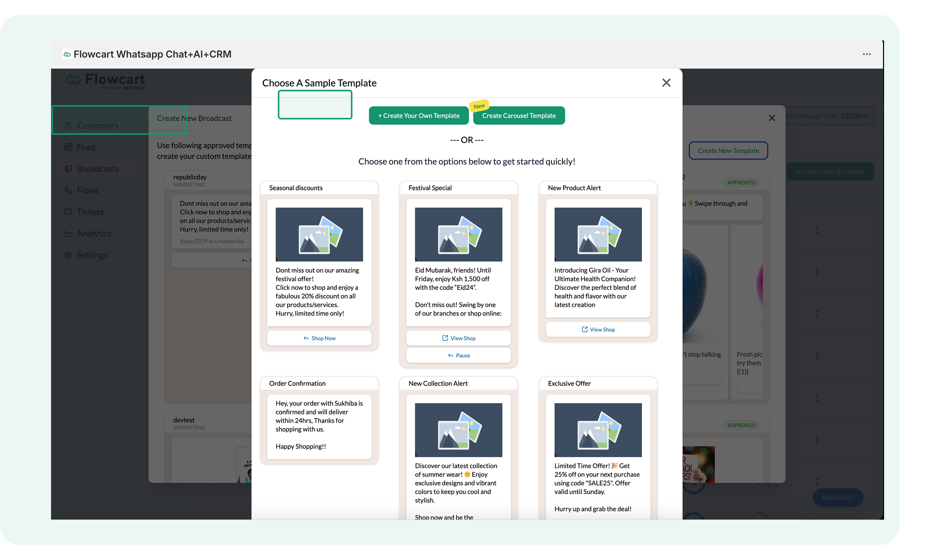The height and width of the screenshot is (560, 931).
Task: Close the Choose A Sample Template dialog
Action: click(x=666, y=83)
